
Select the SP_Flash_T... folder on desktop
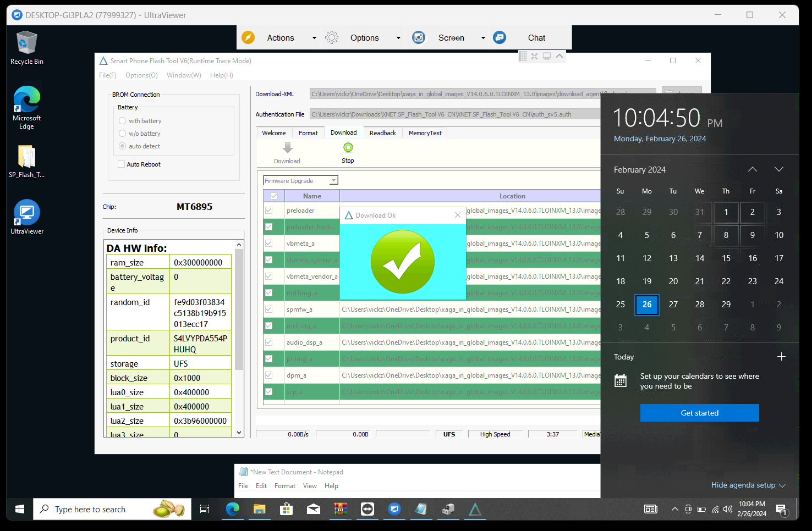click(x=26, y=162)
